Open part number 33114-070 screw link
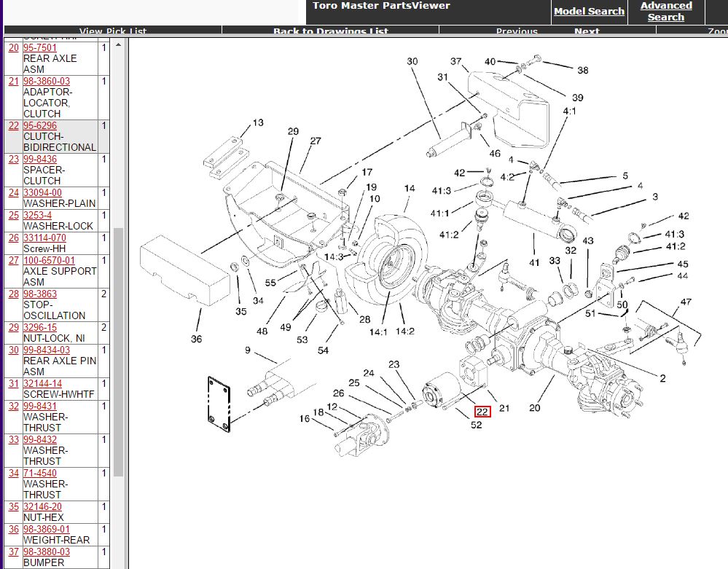The height and width of the screenshot is (569, 728). [44, 238]
